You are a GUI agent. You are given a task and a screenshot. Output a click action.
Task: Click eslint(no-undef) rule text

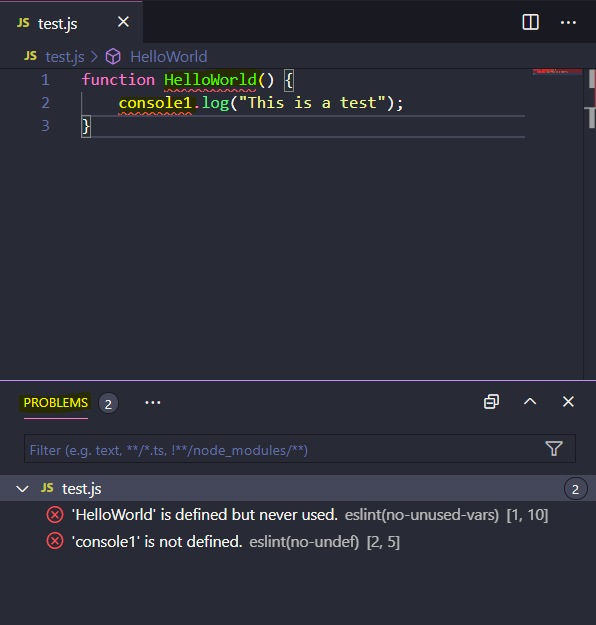(304, 542)
